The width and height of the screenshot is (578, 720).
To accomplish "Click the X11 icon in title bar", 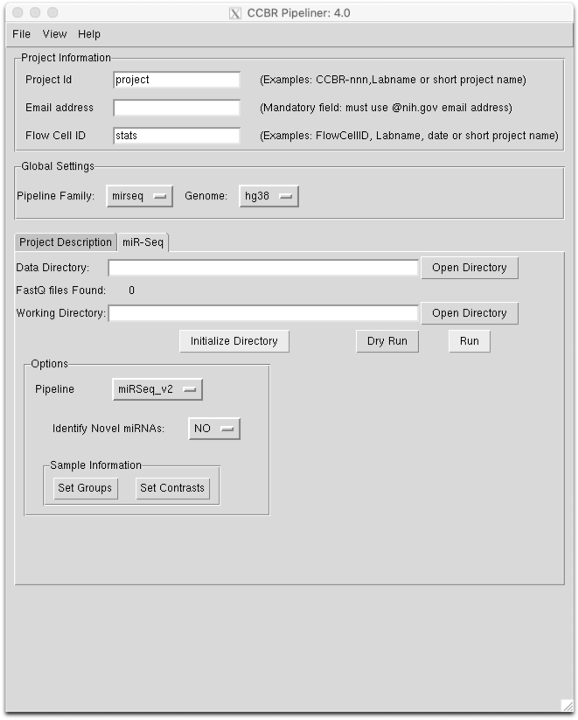I will 235,13.
